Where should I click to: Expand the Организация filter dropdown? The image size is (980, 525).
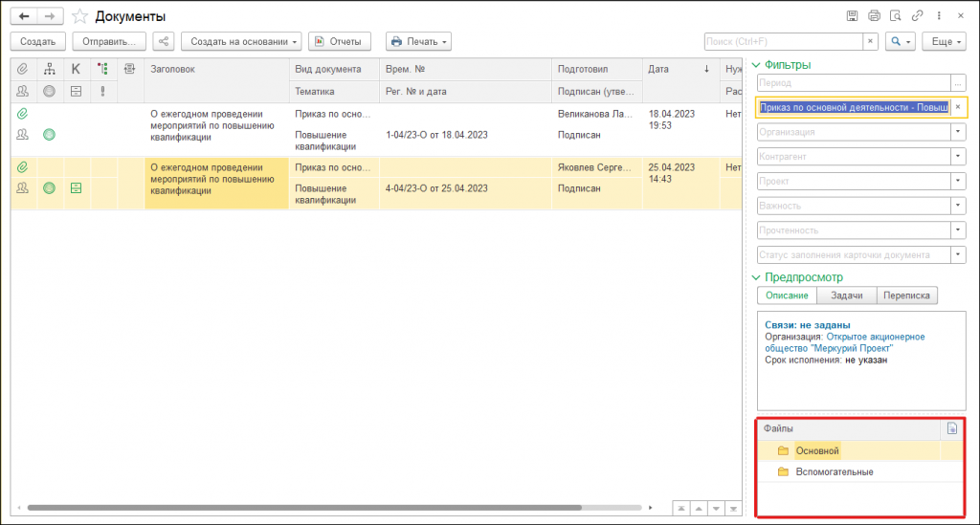[957, 132]
